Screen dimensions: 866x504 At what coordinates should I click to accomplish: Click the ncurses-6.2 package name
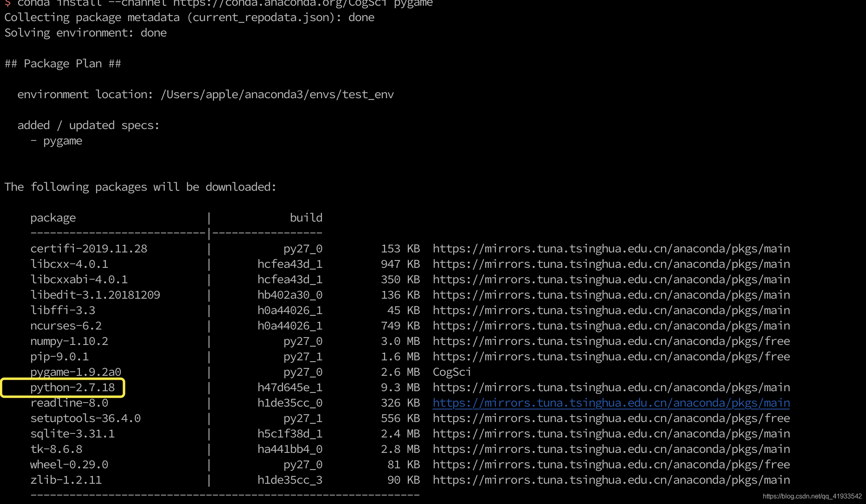click(x=66, y=326)
